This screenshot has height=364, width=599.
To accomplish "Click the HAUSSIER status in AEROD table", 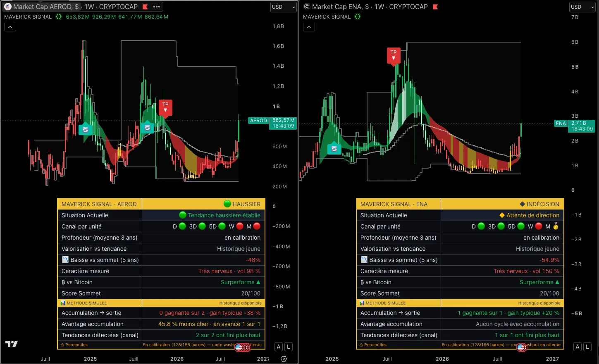I will [x=242, y=204].
